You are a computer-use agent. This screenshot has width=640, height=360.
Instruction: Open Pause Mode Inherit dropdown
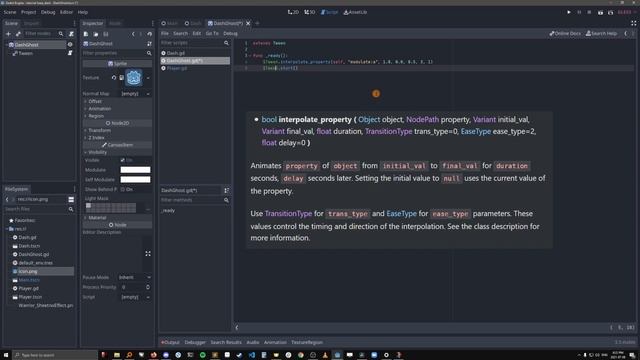[x=135, y=277]
